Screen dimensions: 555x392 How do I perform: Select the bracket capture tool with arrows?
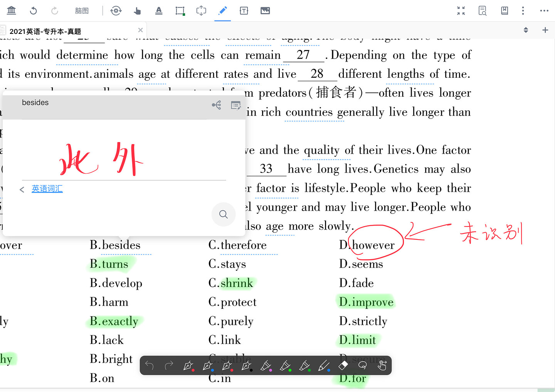tap(201, 11)
